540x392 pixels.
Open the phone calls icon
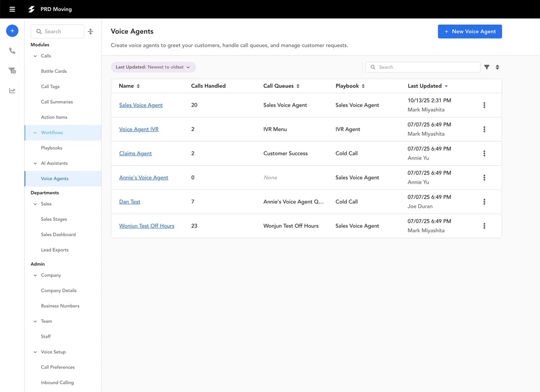(x=12, y=51)
